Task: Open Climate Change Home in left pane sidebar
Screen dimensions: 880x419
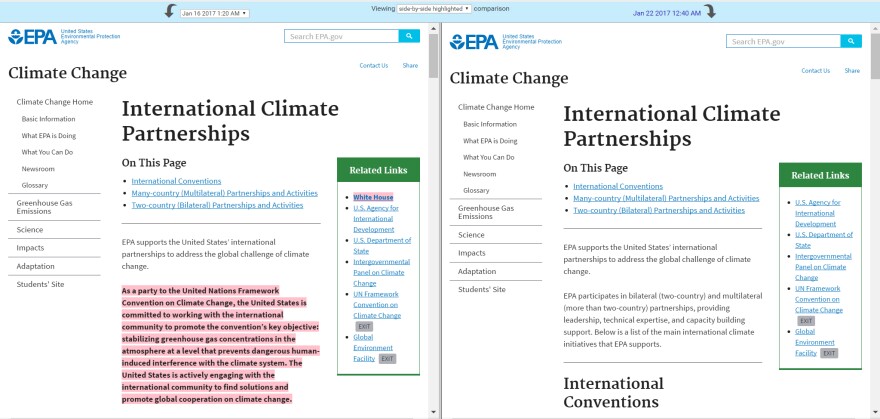Action: [54, 102]
